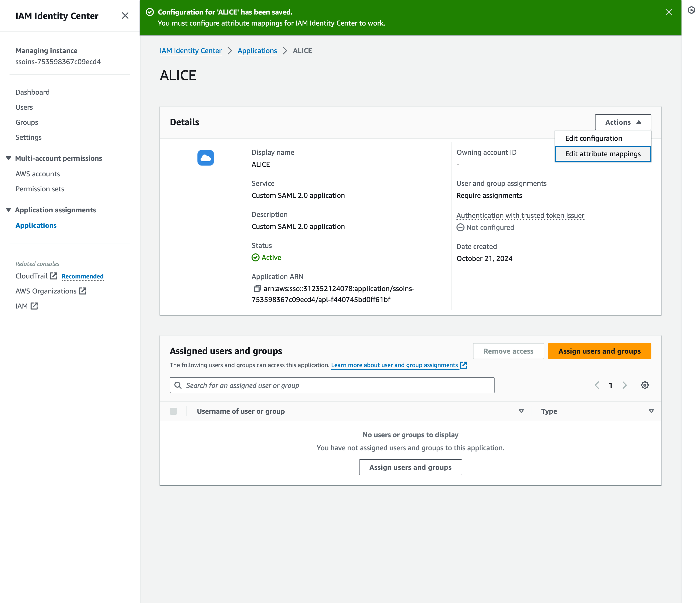
Task: Open Users in the sidebar
Action: 24,107
